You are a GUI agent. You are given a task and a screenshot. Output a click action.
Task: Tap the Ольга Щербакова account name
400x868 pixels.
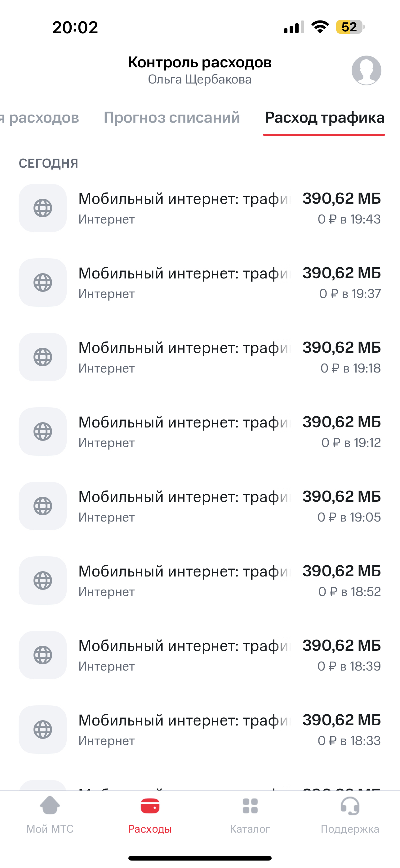(200, 79)
